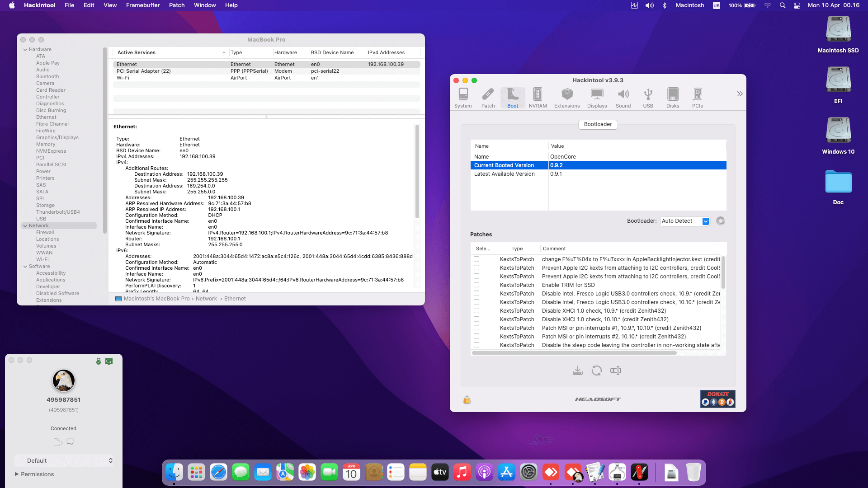Check the sleep code non-working state patch box
Screen dimensions: 868x488
tap(476, 345)
